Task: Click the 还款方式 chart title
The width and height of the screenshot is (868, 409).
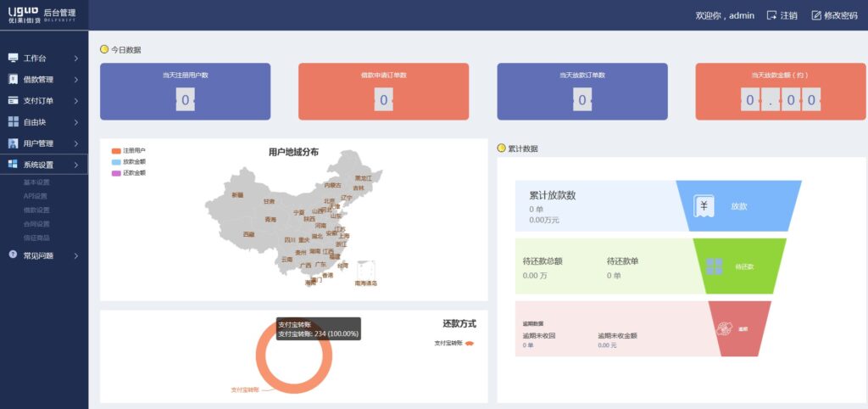Action: pyautogui.click(x=459, y=323)
